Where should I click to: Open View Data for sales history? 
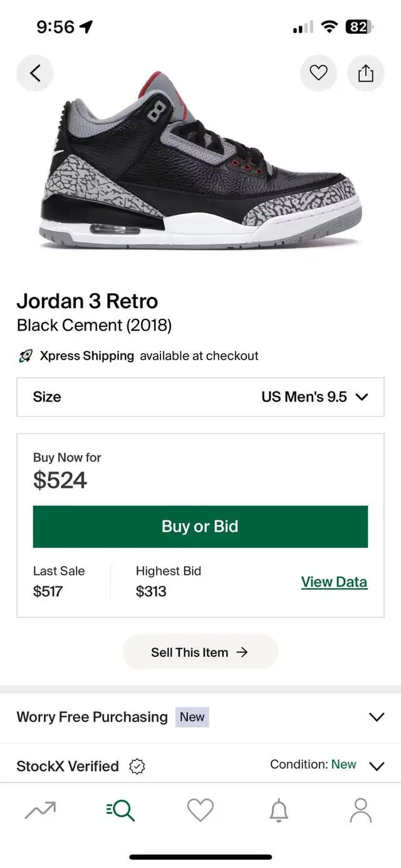[x=334, y=582]
